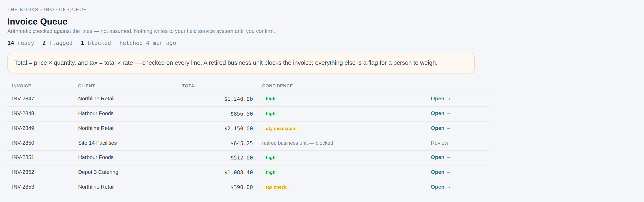644x202 pixels.
Task: Open invoice INV-2848
Action: point(440,113)
